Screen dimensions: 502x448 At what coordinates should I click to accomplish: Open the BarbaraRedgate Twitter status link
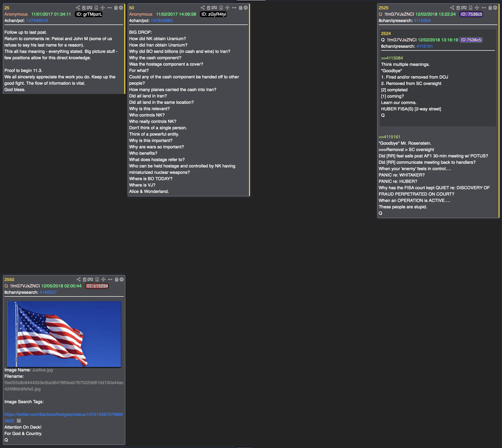[63, 418]
